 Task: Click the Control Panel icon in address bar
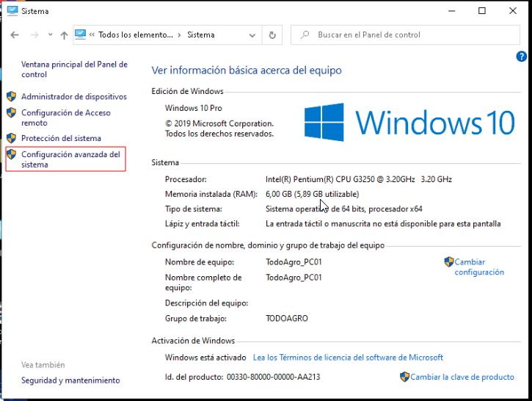(81, 35)
